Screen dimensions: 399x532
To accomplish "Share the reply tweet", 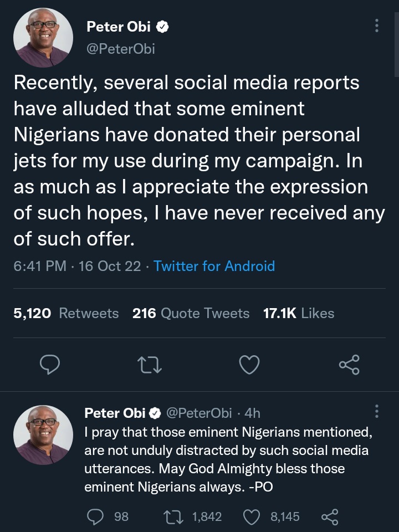I will click(x=329, y=516).
